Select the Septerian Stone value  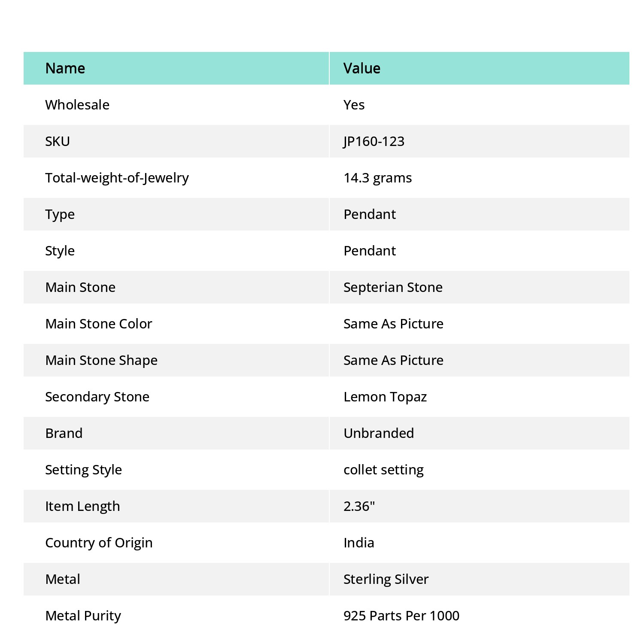[393, 287]
